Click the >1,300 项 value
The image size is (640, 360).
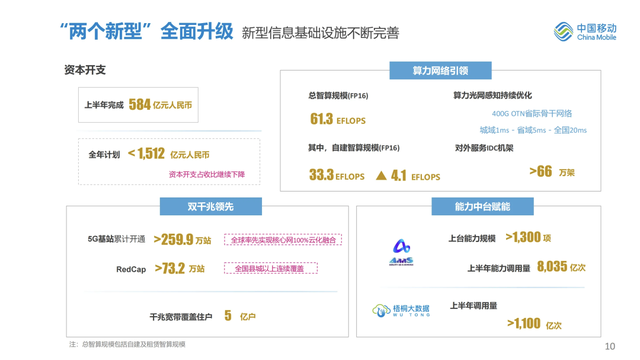pyautogui.click(x=528, y=237)
